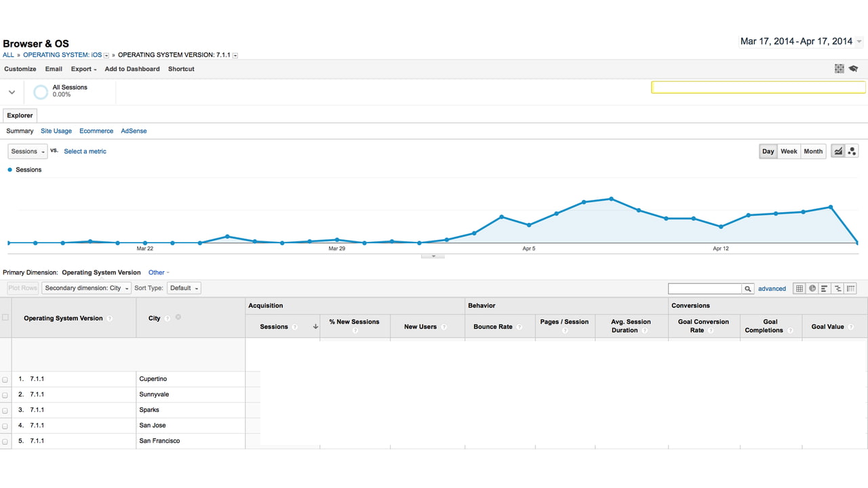Select the pie chart percentage view icon
Screen dimensions: 868x488
tap(812, 288)
